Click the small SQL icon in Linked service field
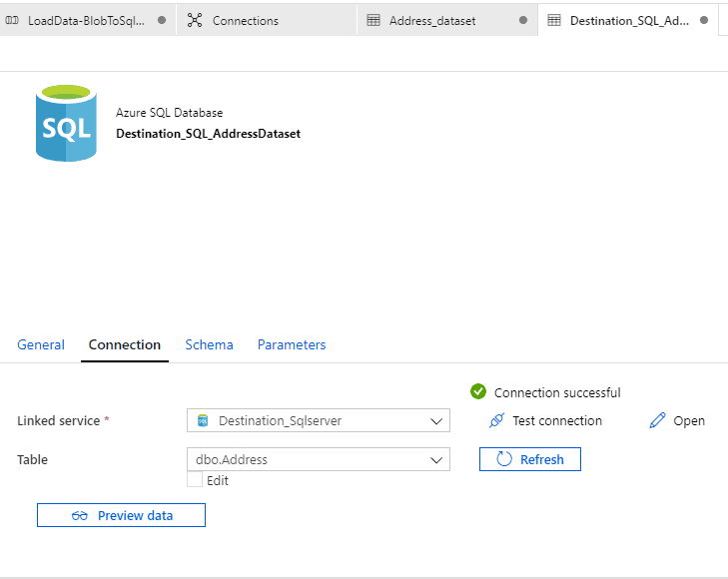The image size is (728, 579). coord(203,420)
